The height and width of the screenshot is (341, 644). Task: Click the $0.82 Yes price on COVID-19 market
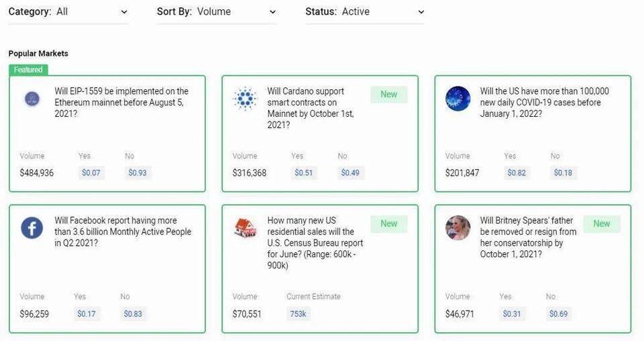tap(517, 173)
